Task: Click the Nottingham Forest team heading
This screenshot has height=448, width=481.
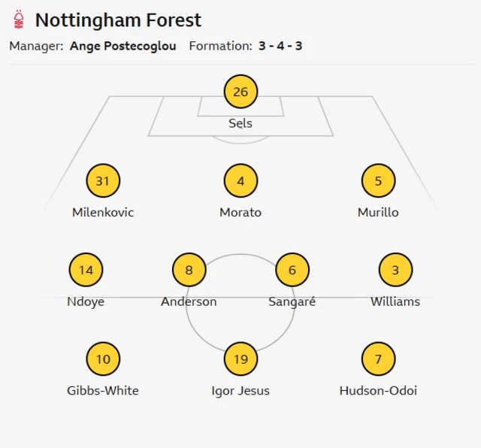Action: click(x=118, y=20)
